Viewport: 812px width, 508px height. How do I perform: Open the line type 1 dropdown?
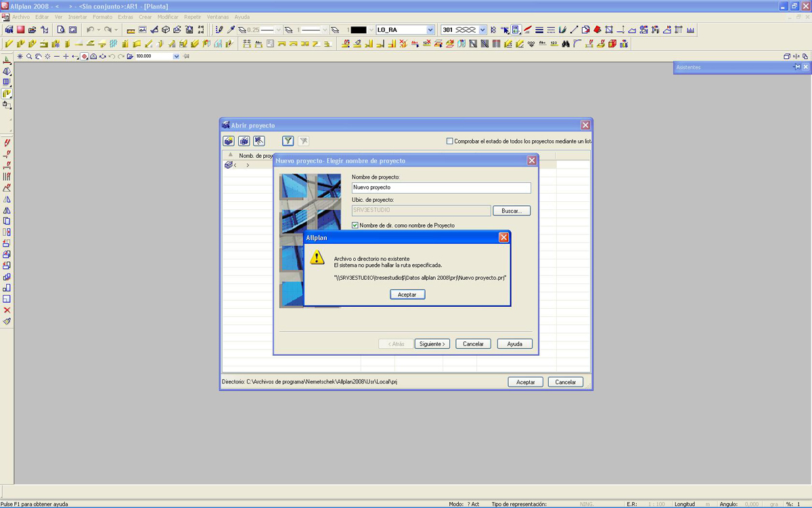(x=325, y=30)
